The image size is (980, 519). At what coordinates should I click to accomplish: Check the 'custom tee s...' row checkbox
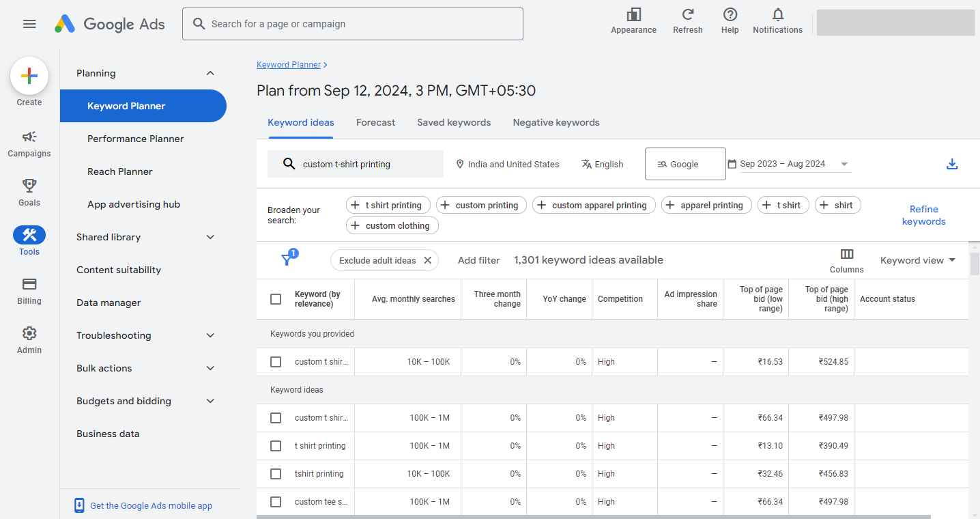276,502
